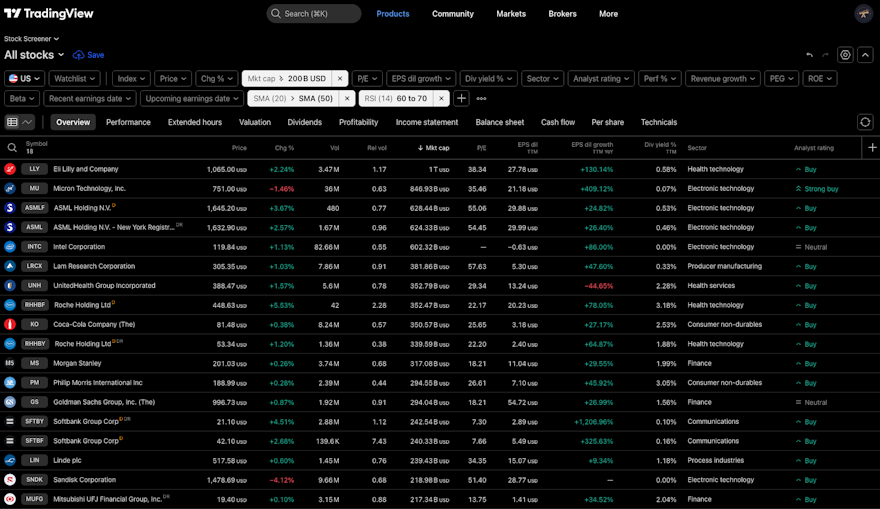Click the Intel Corporation logo

tap(10, 246)
